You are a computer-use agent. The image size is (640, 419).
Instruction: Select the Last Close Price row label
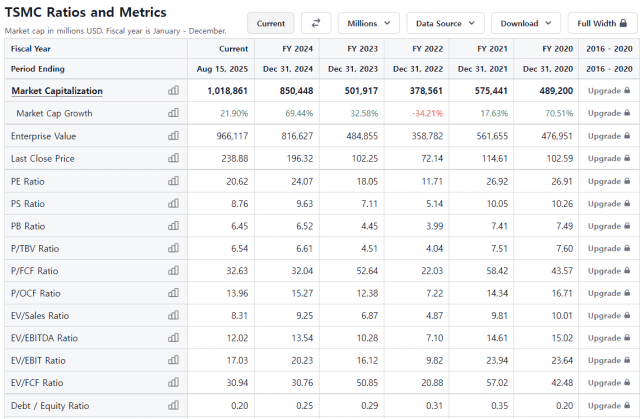click(x=42, y=159)
